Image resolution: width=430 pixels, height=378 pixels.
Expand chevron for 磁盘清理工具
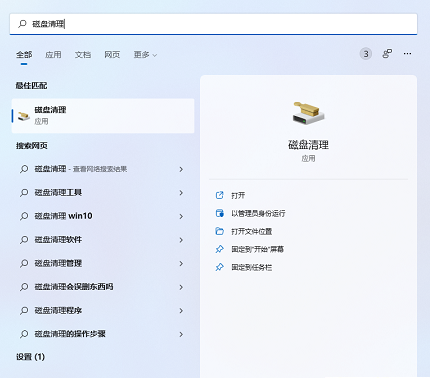(181, 193)
